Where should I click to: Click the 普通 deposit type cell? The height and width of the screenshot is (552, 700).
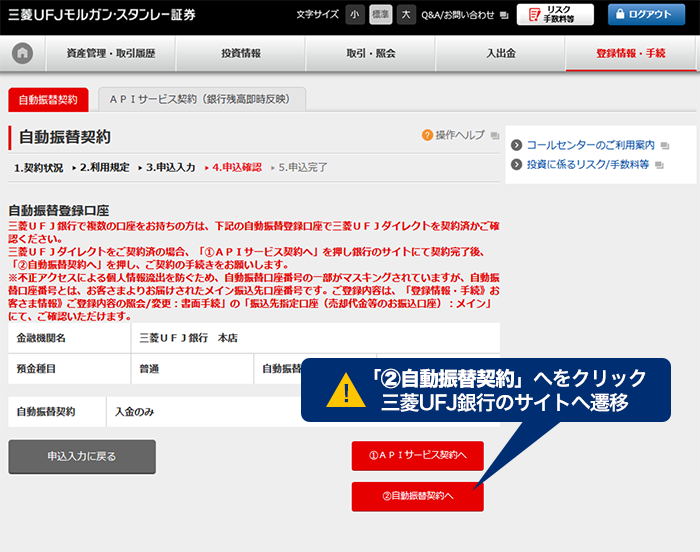click(192, 369)
